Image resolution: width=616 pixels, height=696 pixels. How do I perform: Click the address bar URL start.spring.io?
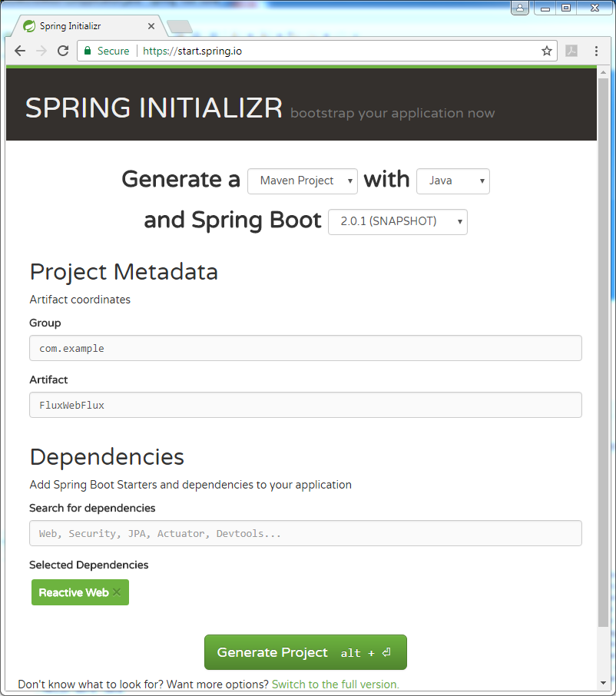tap(192, 51)
